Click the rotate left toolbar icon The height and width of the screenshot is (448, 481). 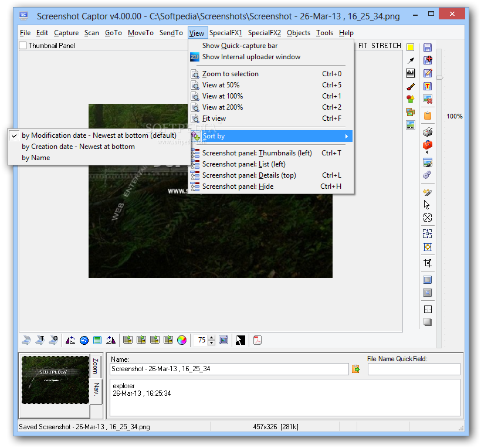70,340
